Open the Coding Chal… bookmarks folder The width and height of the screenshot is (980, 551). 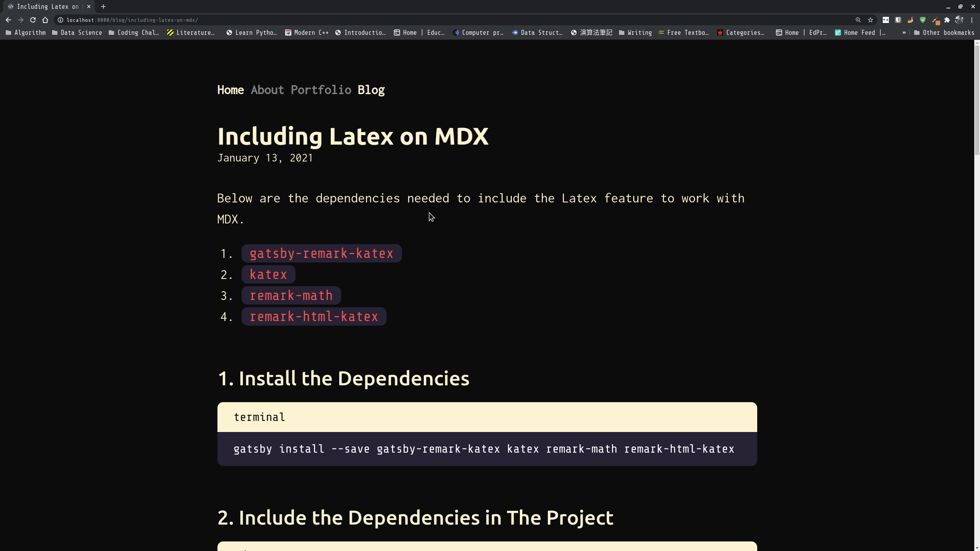click(x=134, y=33)
